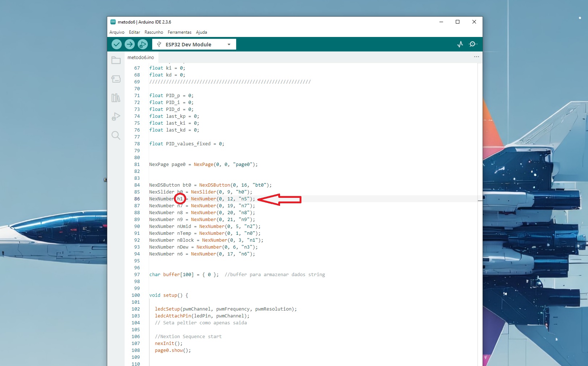Expand the board dropdown arrow
The height and width of the screenshot is (366, 588).
click(229, 44)
